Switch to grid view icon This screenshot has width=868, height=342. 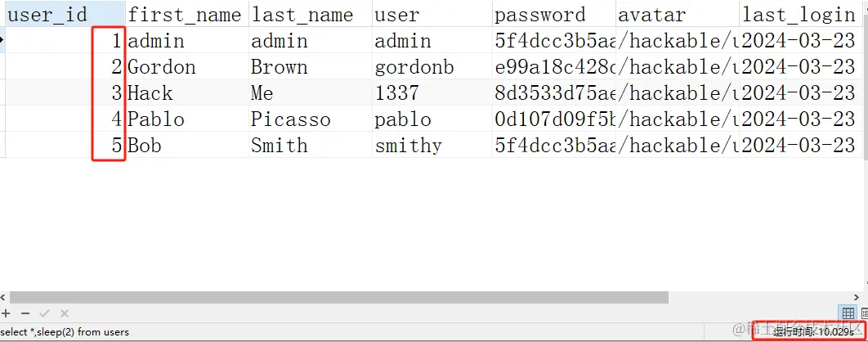[x=848, y=313]
